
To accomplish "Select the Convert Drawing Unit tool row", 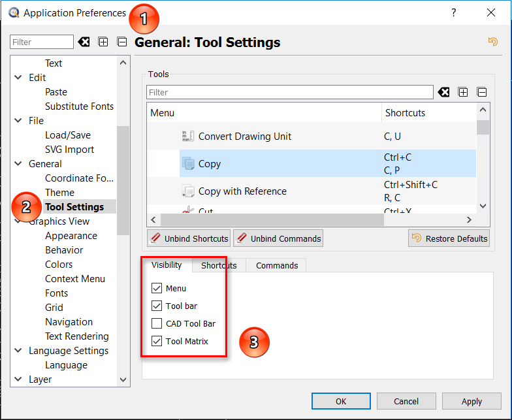I will click(245, 137).
